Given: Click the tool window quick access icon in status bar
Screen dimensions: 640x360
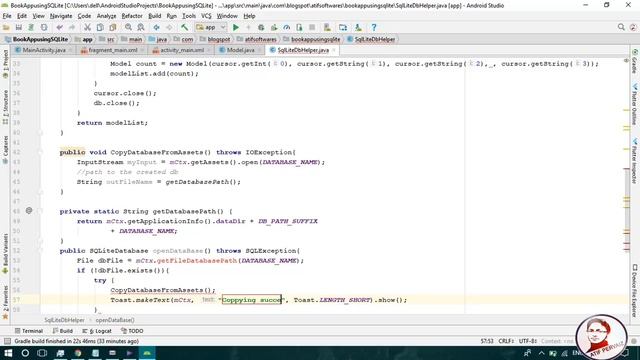Looking at the screenshot, I should point(7,341).
